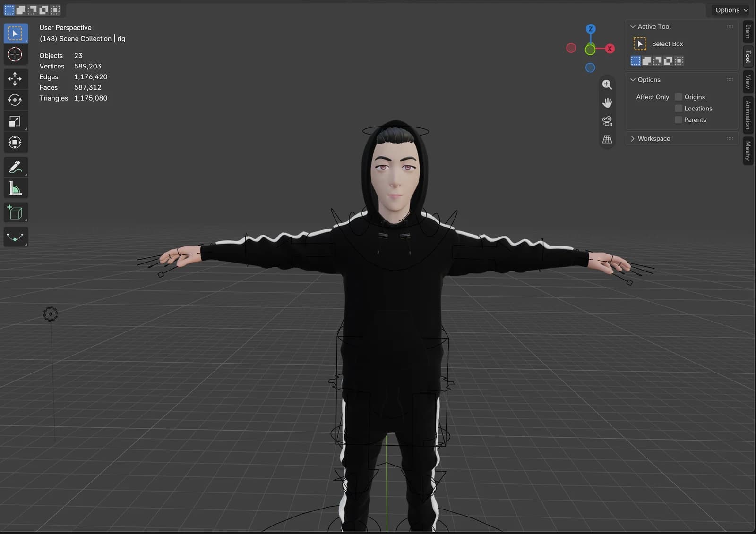
Task: Select the Annotate pencil tool
Action: [x=15, y=167]
